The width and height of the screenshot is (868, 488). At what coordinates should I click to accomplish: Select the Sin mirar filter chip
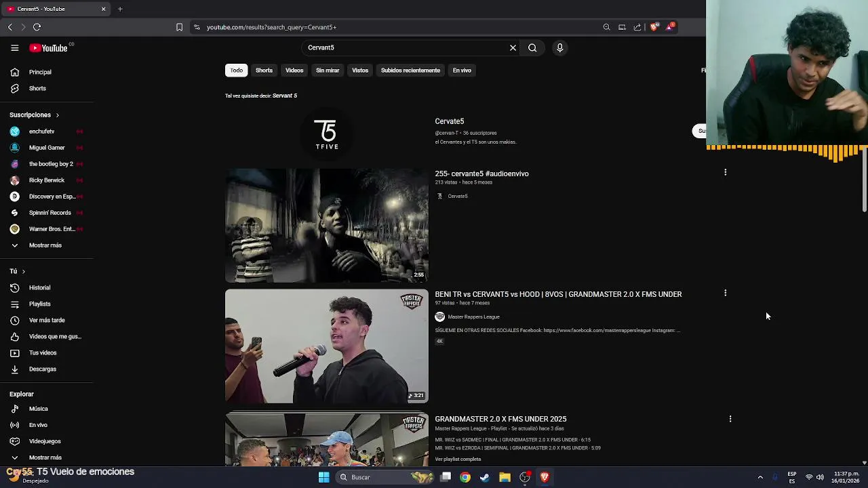328,70
